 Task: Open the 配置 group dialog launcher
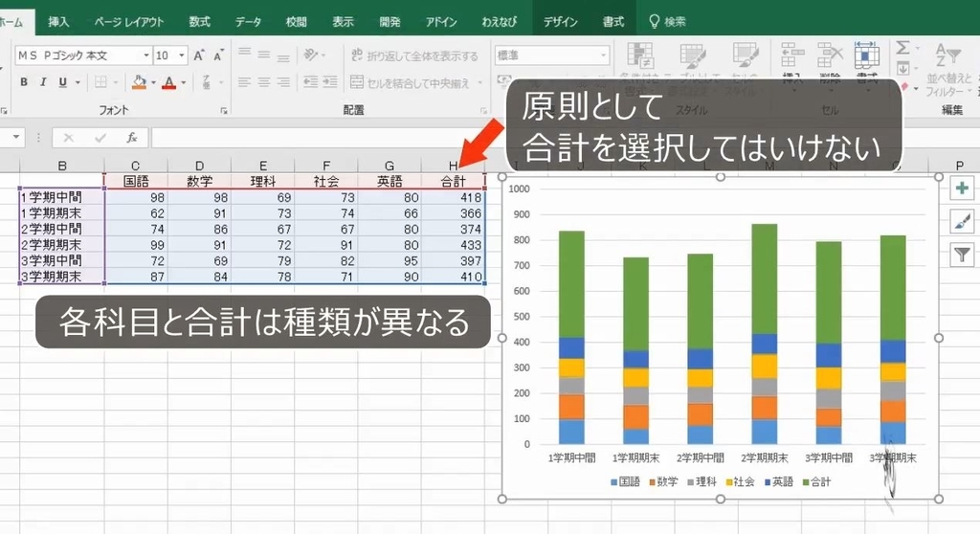pos(483,111)
